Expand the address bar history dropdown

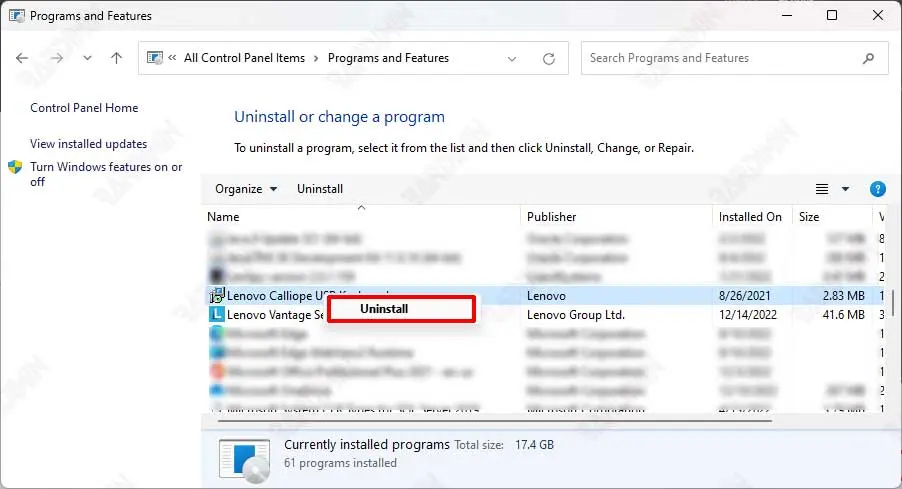(x=512, y=59)
